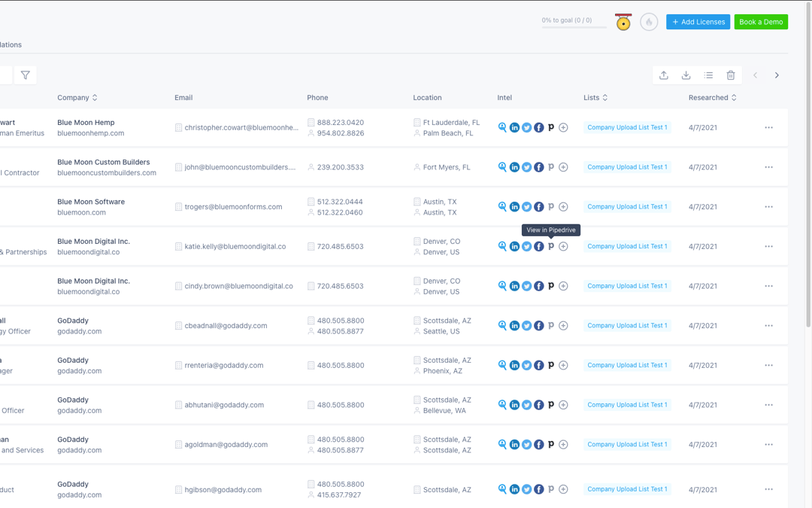View katie.kelly's contact in Pipedrive
This screenshot has width=812, height=508.
click(551, 246)
